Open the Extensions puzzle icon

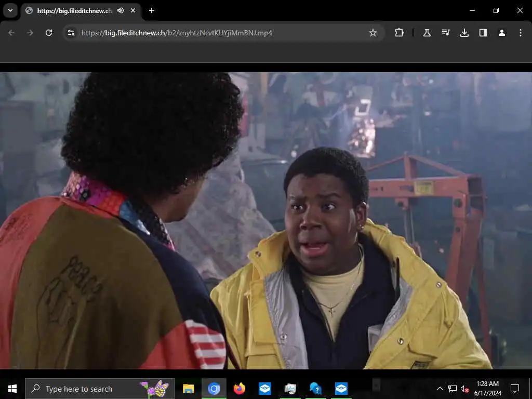coord(400,33)
